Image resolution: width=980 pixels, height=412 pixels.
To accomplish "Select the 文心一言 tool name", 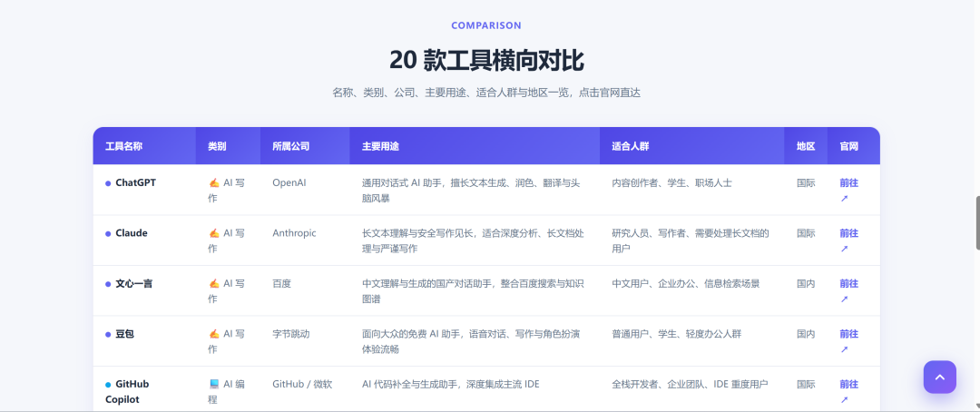I will (x=133, y=284).
